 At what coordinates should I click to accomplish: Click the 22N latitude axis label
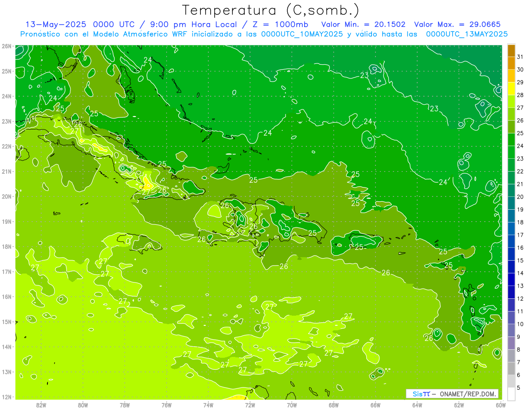[6, 146]
